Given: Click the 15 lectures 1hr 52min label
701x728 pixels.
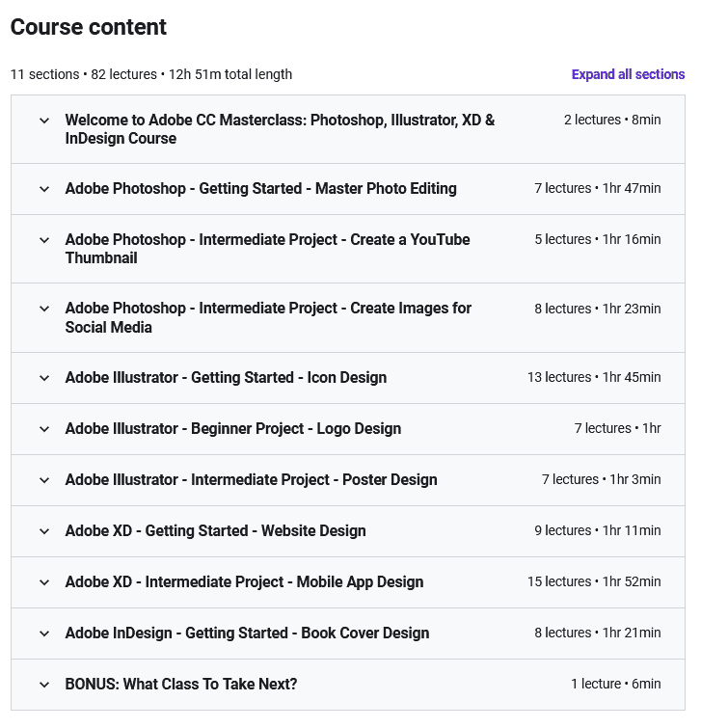Looking at the screenshot, I should point(594,581).
